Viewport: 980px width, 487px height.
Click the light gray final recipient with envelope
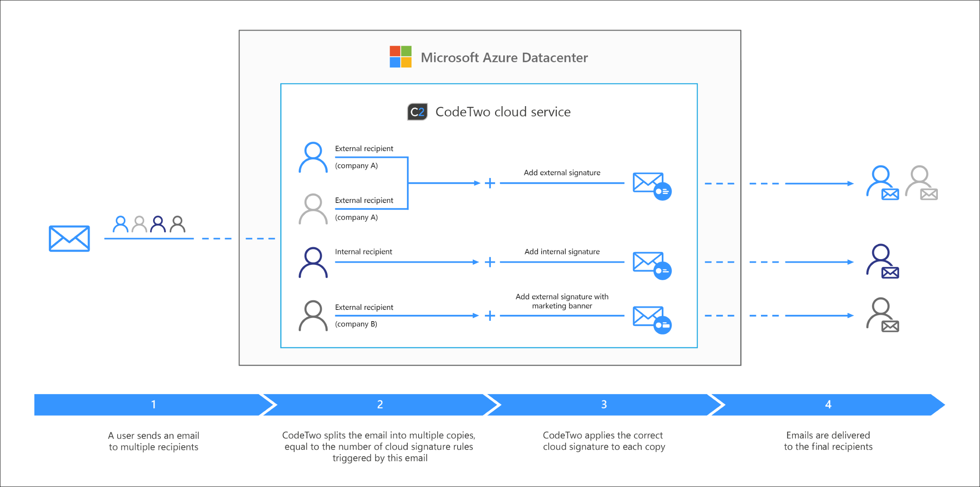tap(921, 183)
